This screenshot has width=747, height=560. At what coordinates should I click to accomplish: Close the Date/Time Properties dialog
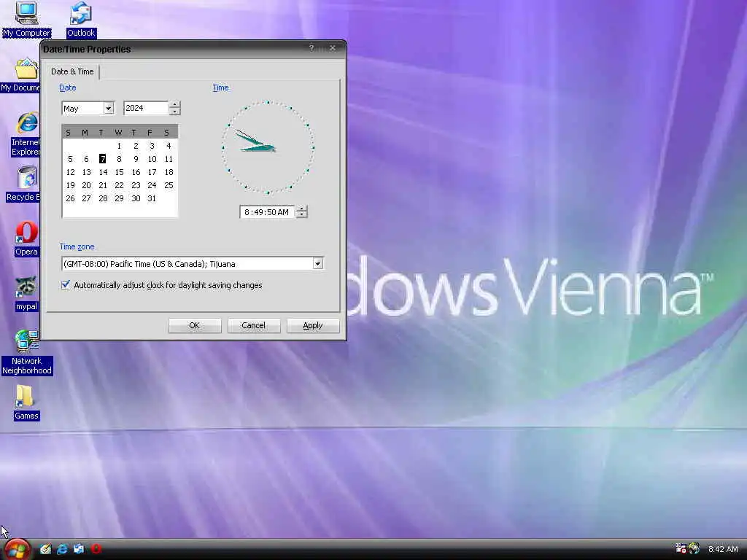point(333,48)
